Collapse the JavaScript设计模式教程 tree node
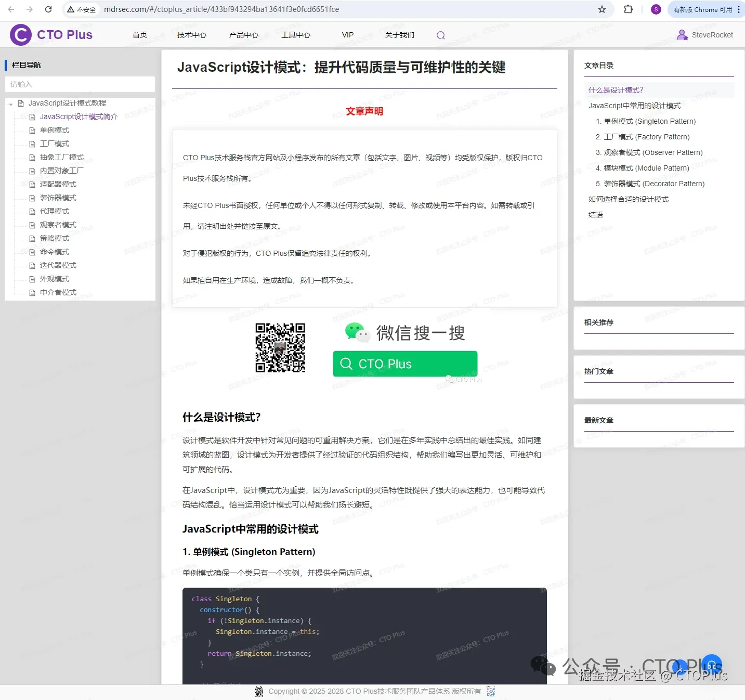 click(10, 103)
